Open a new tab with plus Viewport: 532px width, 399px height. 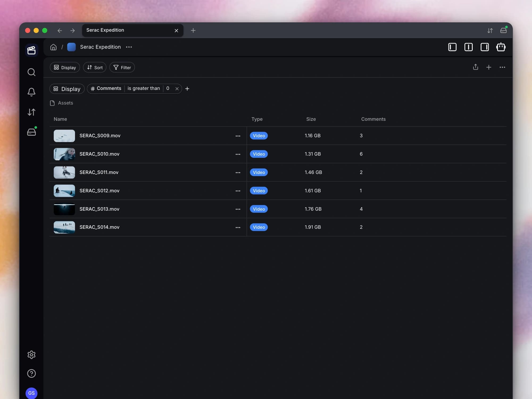pos(193,31)
